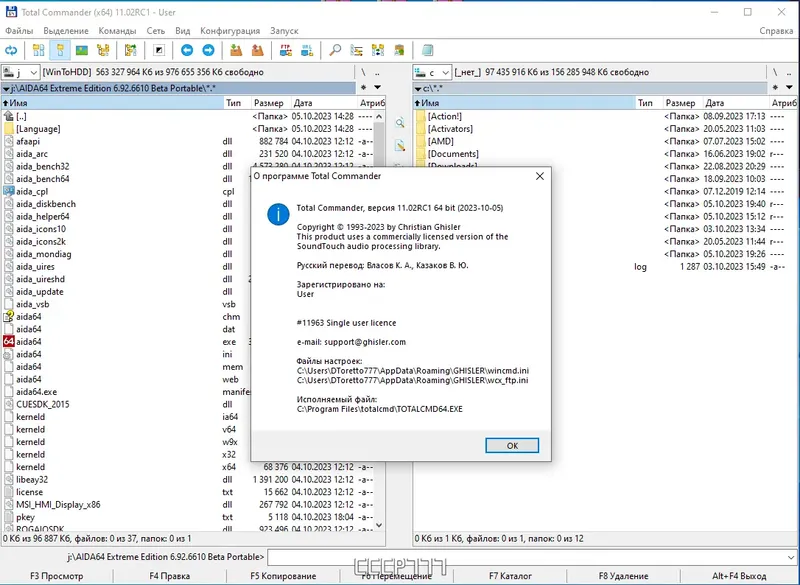This screenshot has width=800, height=585.
Task: Click the Reread source toolbar icon
Action: 11,50
